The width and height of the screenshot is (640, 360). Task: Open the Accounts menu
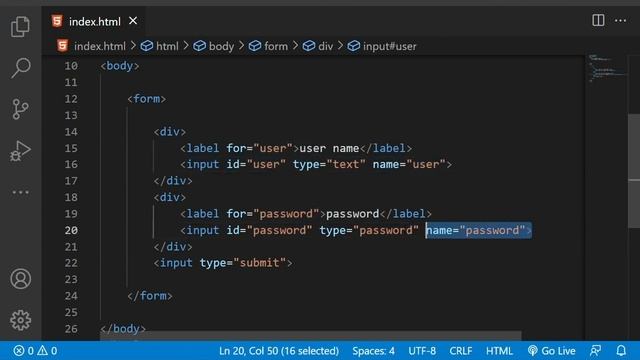20,279
